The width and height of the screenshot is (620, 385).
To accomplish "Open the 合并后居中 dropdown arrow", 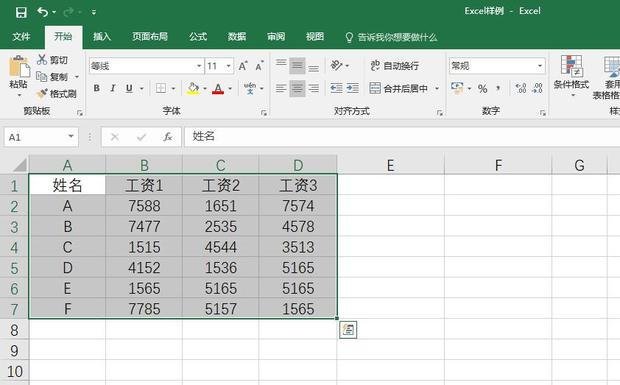I will tap(437, 88).
